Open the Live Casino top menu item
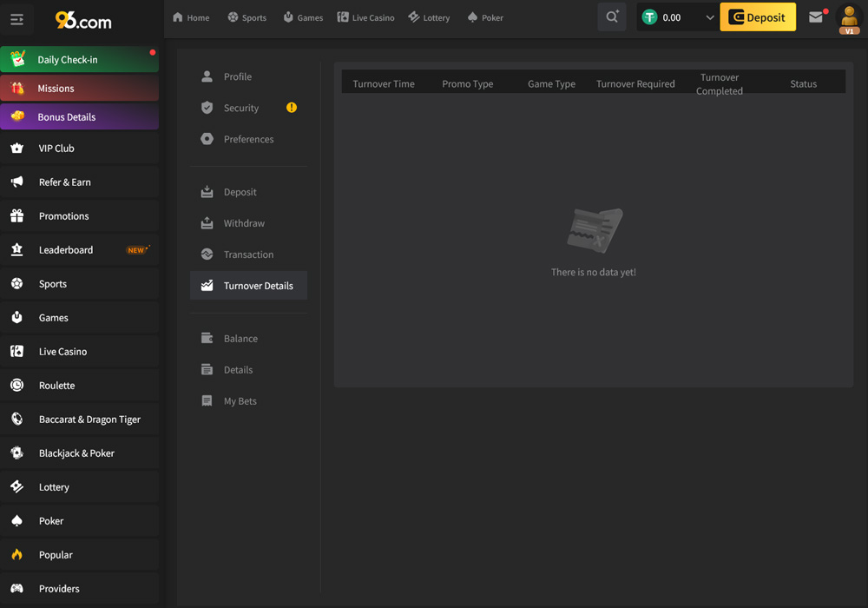This screenshot has width=868, height=608. (365, 17)
